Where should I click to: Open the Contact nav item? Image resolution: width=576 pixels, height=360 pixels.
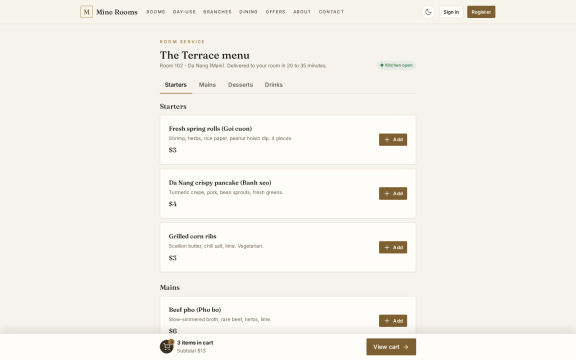(x=331, y=12)
